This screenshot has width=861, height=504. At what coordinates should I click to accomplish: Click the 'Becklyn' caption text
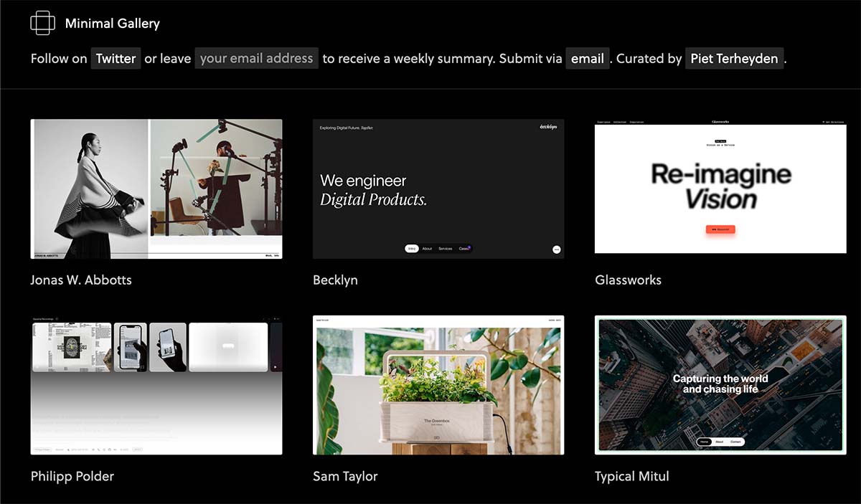click(335, 280)
